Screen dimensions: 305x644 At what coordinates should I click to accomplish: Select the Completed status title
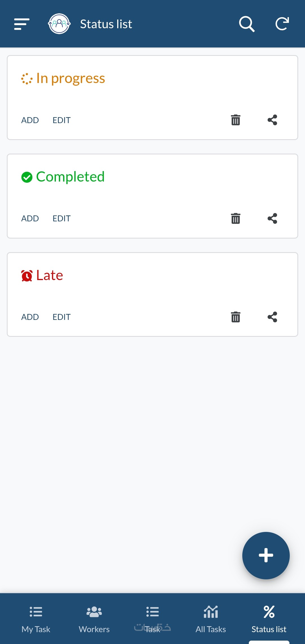[x=70, y=177]
